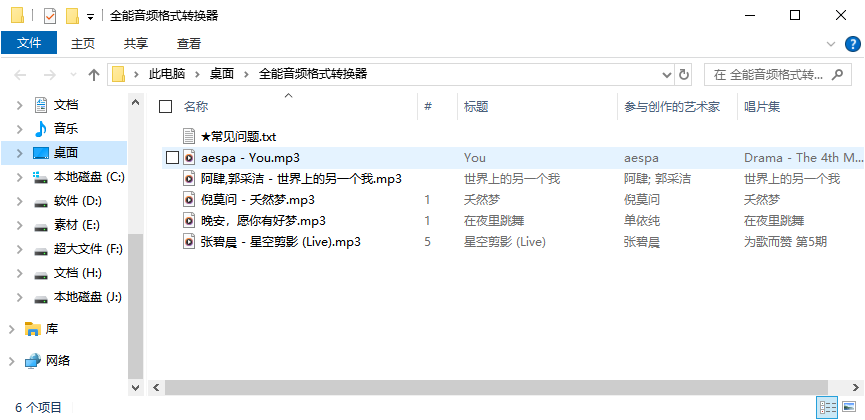Viewport: 865px width, 420px height.
Task: Open the 文档 (H:) drive icon
Action: 41,274
